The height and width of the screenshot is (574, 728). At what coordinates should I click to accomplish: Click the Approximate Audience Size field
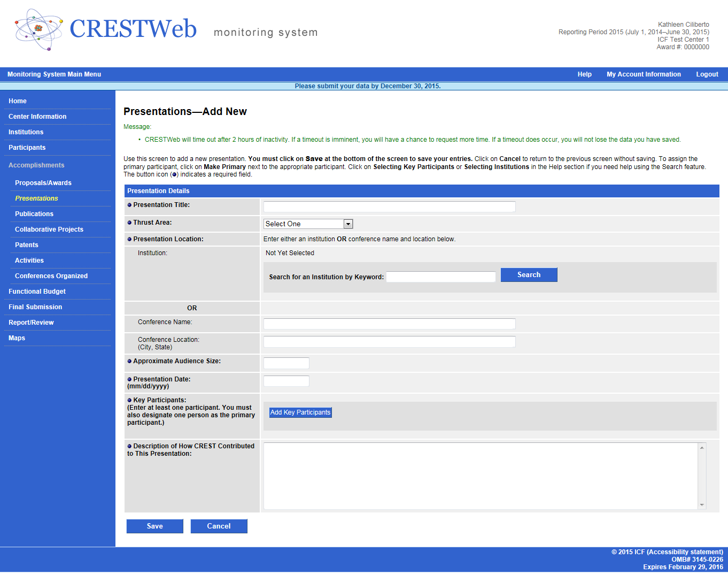pyautogui.click(x=286, y=363)
